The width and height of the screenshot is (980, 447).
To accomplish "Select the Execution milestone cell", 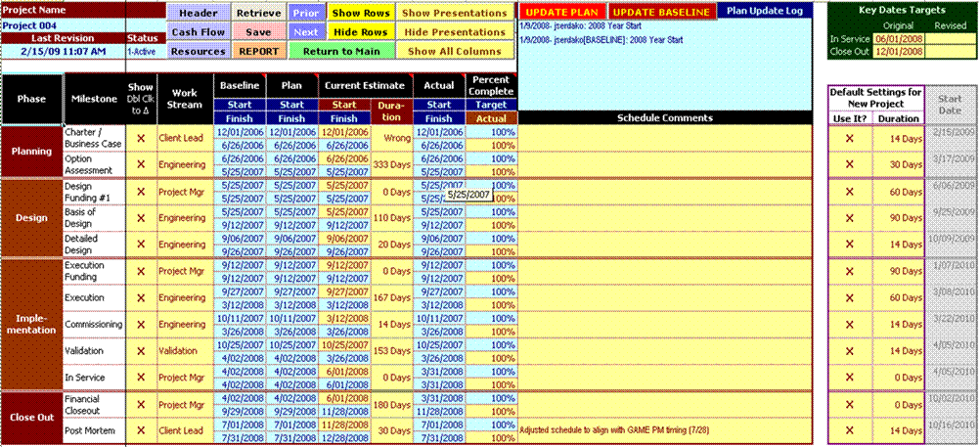I will tap(94, 297).
